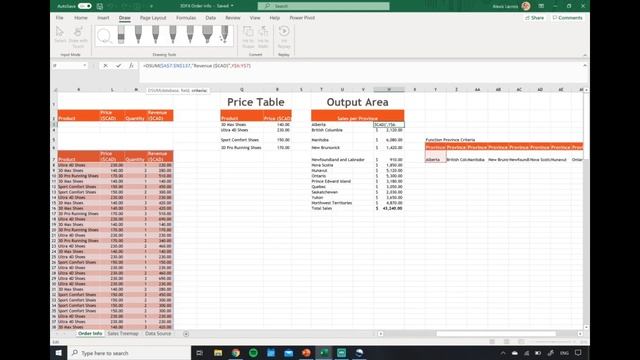Add a new sheet with plus button
Screen dimensions: 640x360
tap(186, 334)
